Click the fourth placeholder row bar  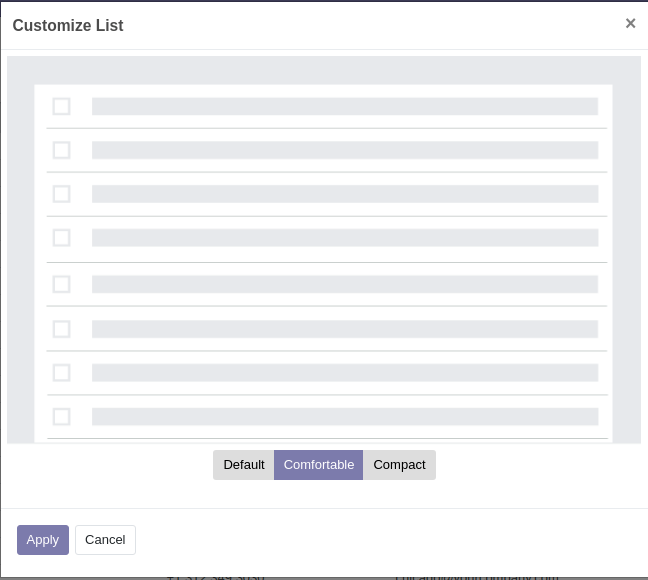(345, 238)
